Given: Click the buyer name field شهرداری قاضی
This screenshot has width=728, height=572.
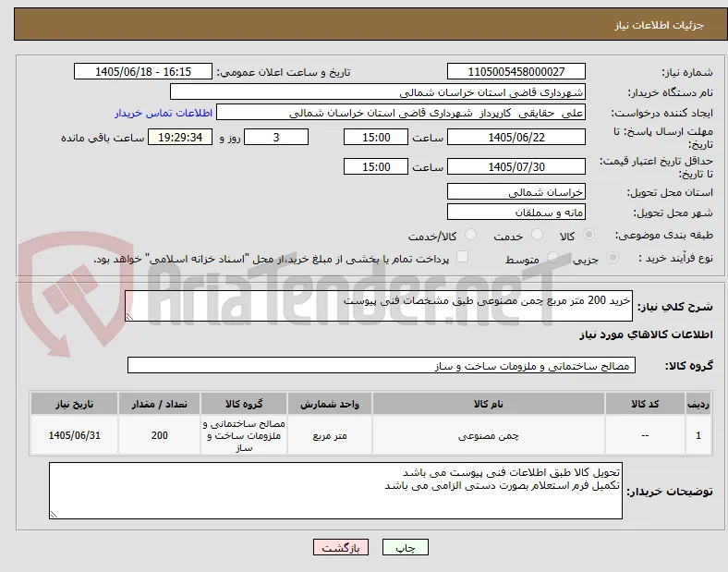Looking at the screenshot, I should click(x=378, y=91).
